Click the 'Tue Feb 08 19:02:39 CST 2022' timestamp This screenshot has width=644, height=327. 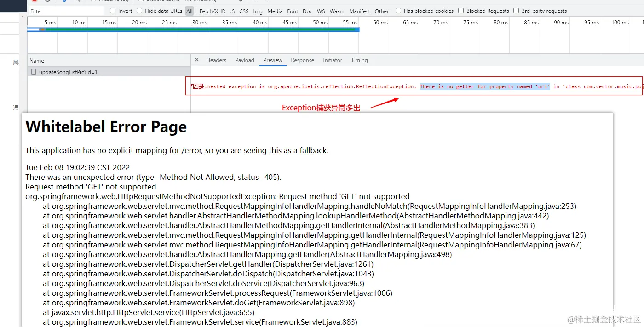pyautogui.click(x=78, y=167)
